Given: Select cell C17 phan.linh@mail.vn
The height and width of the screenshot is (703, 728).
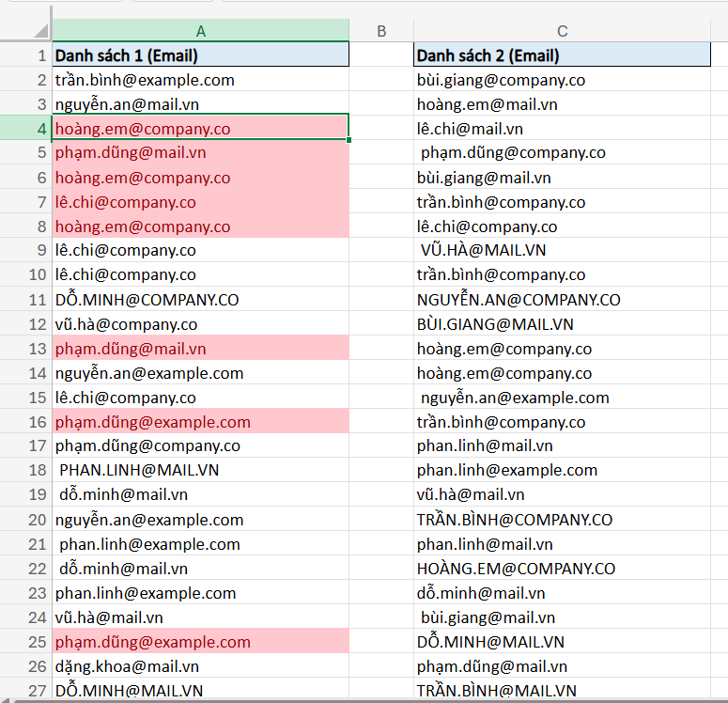Looking at the screenshot, I should (x=562, y=446).
